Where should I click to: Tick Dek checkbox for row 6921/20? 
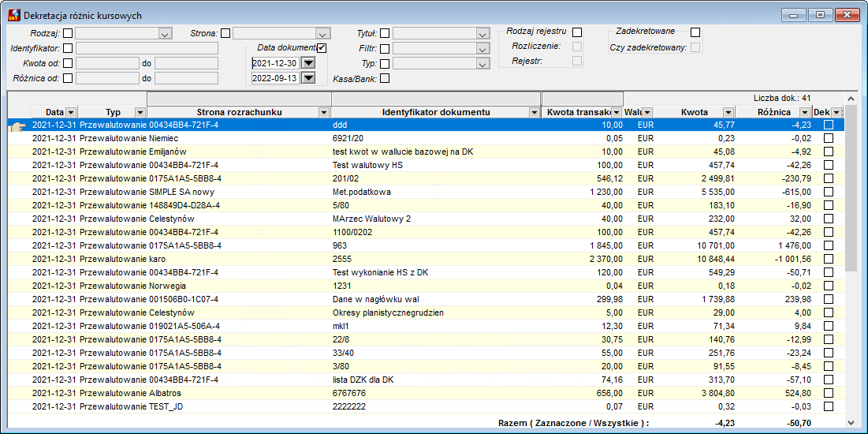coord(828,139)
